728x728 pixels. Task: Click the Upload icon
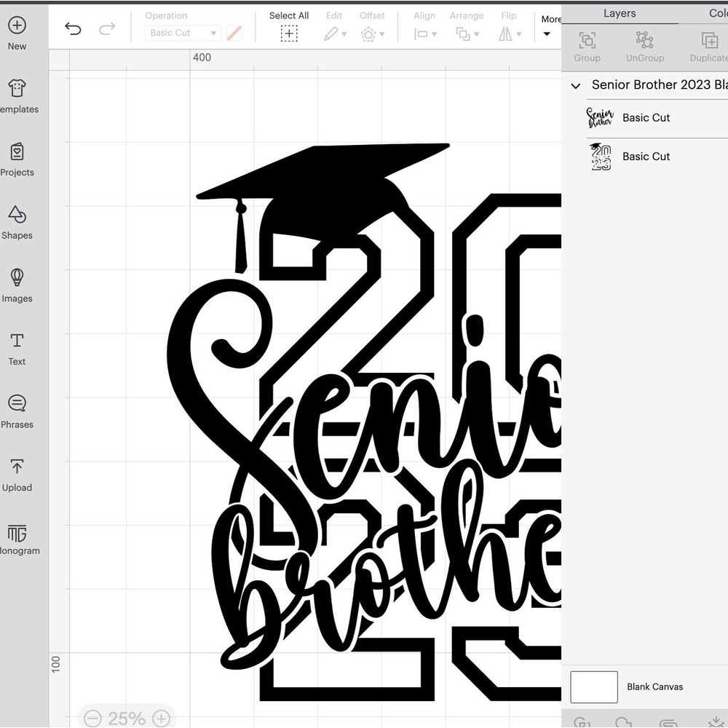17,467
